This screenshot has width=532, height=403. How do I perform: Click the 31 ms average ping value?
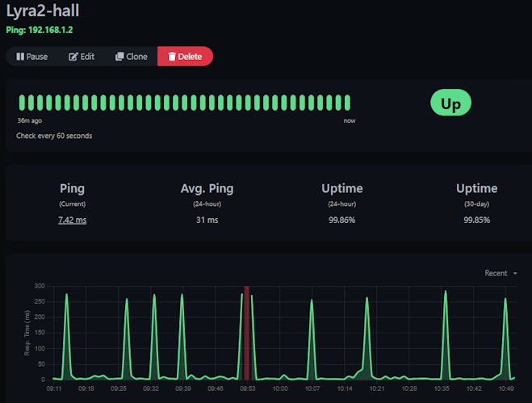[207, 220]
